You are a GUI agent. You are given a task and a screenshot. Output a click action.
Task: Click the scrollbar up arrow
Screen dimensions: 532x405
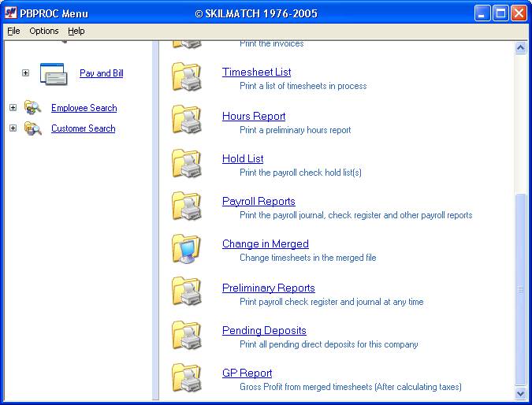tap(520, 48)
